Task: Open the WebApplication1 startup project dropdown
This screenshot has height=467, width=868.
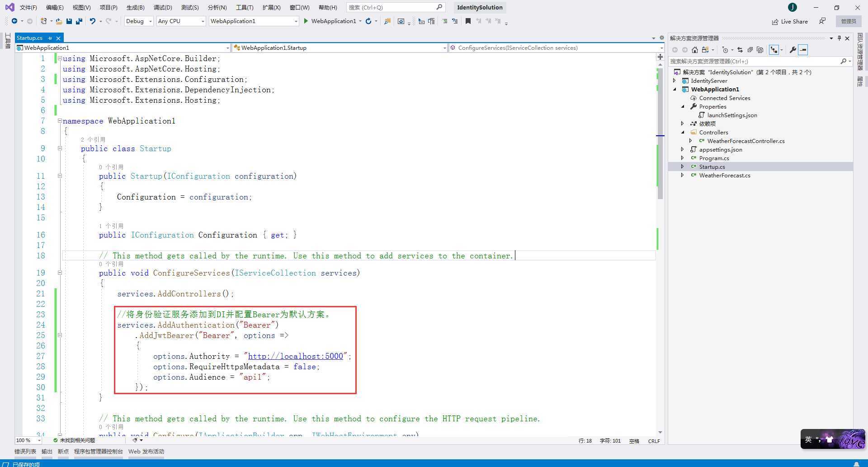Action: [254, 21]
